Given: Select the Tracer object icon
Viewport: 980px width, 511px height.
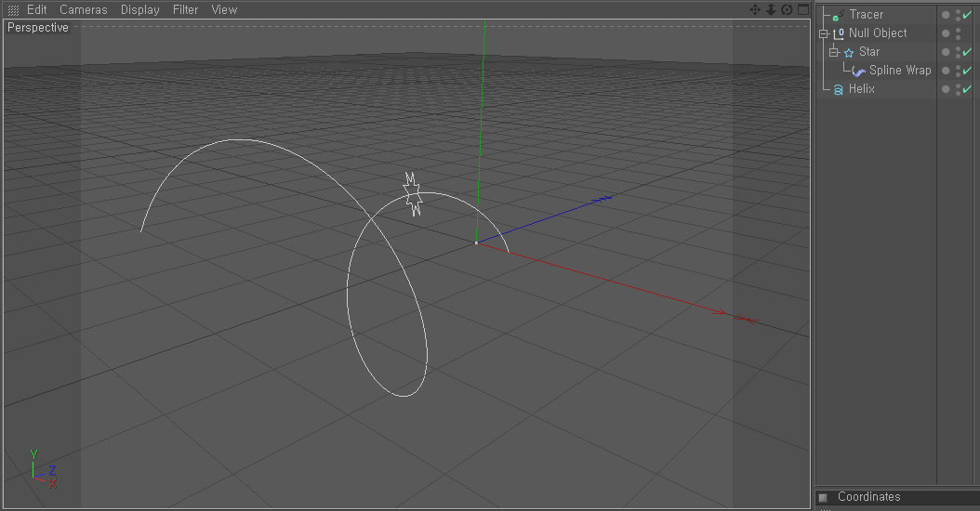Looking at the screenshot, I should tap(838, 15).
